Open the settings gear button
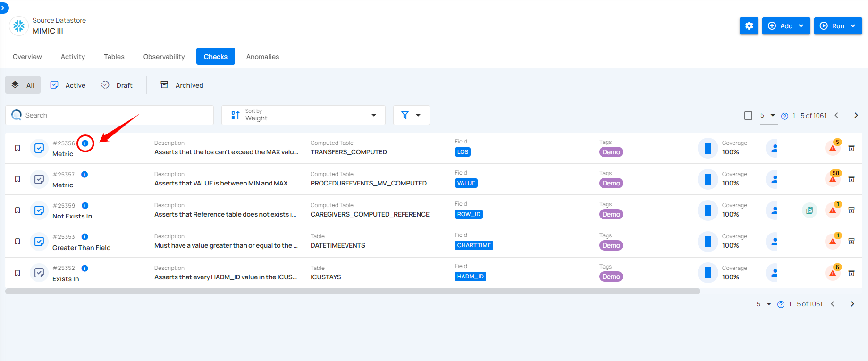Viewport: 868px width, 361px height. 749,26
